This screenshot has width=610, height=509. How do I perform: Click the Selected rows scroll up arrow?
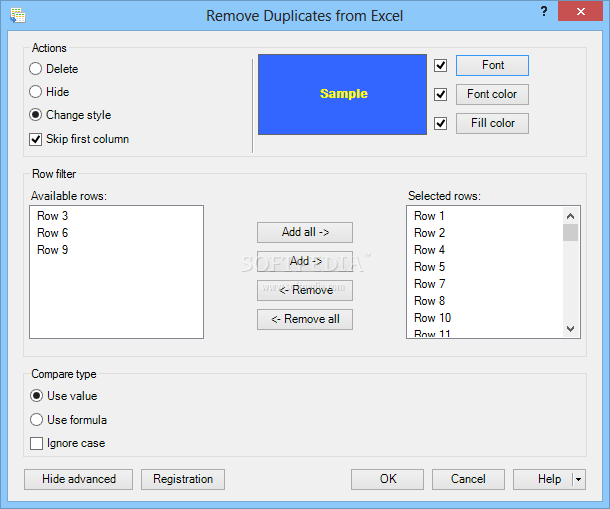(x=570, y=216)
